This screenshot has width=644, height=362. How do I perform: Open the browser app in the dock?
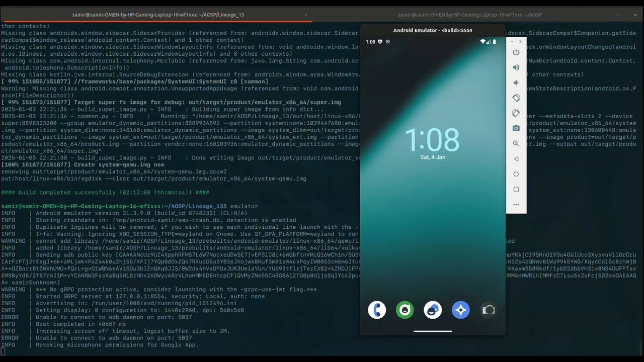433,310
